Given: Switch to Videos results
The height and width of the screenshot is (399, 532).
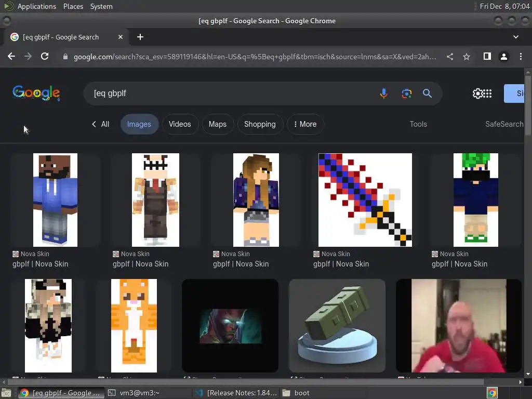Looking at the screenshot, I should click(x=180, y=124).
